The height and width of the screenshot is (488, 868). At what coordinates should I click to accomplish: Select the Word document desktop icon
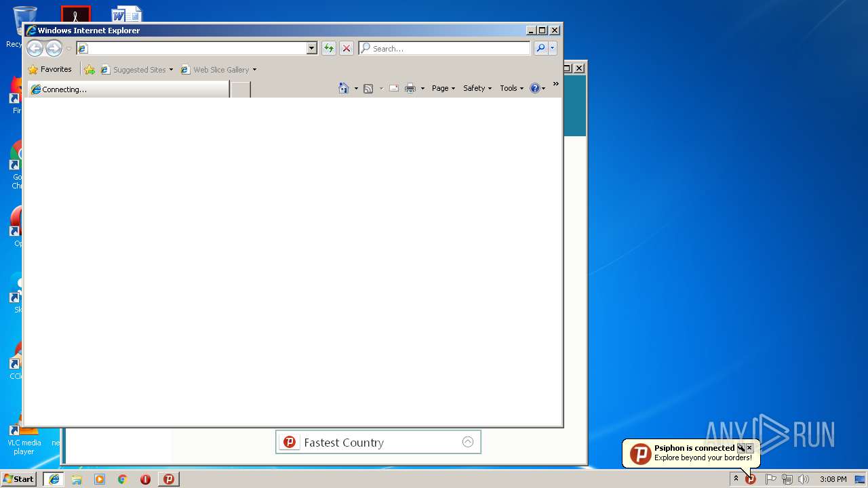[x=126, y=14]
